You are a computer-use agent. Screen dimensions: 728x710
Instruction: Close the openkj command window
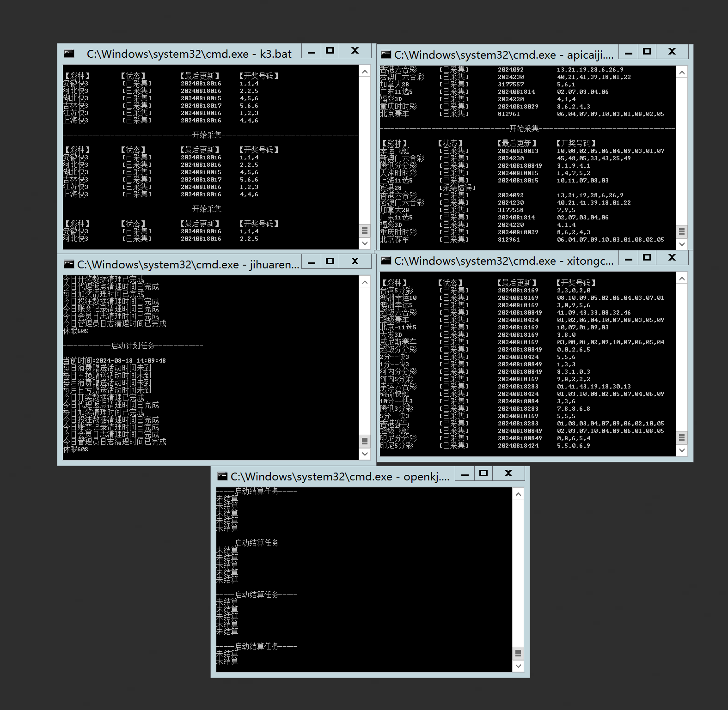pos(508,473)
